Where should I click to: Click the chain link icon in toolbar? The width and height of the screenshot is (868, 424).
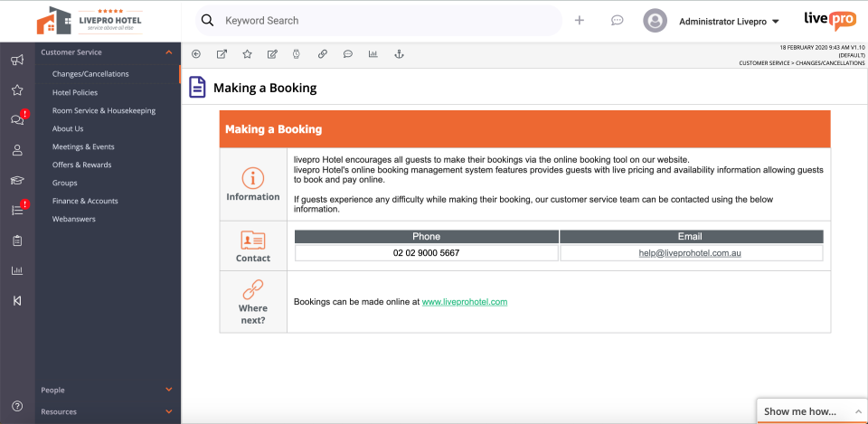coord(323,54)
